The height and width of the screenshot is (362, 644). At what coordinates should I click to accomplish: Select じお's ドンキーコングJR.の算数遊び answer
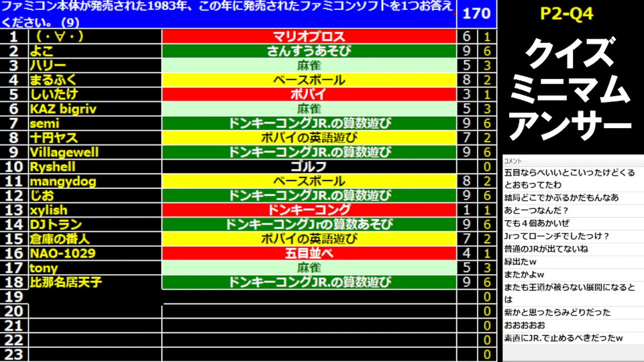tap(309, 195)
